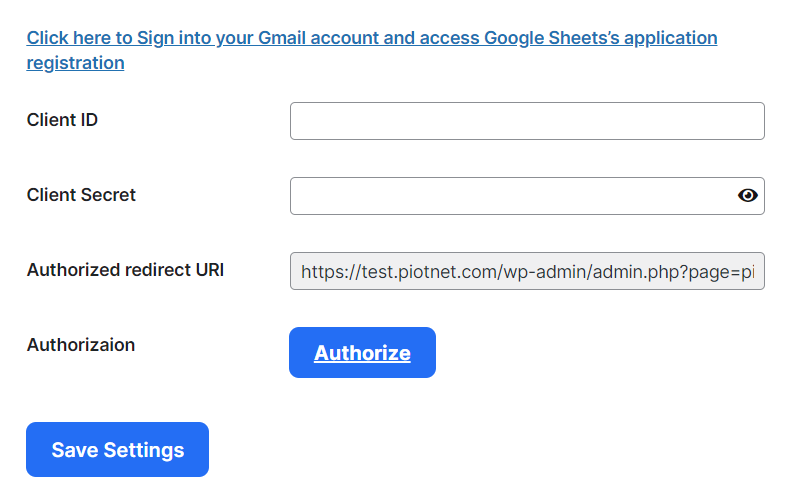Toggle Client Secret visibility eye icon

(x=747, y=195)
